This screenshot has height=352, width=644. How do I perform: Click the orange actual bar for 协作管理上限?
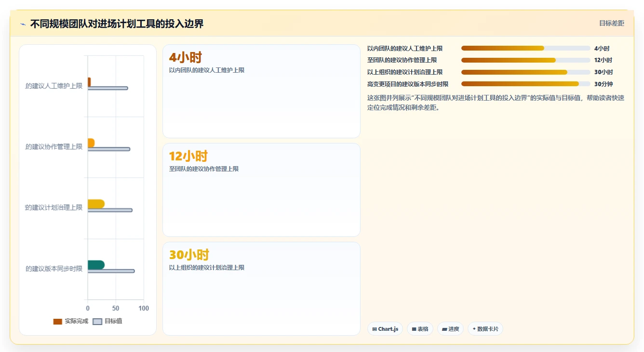point(91,143)
